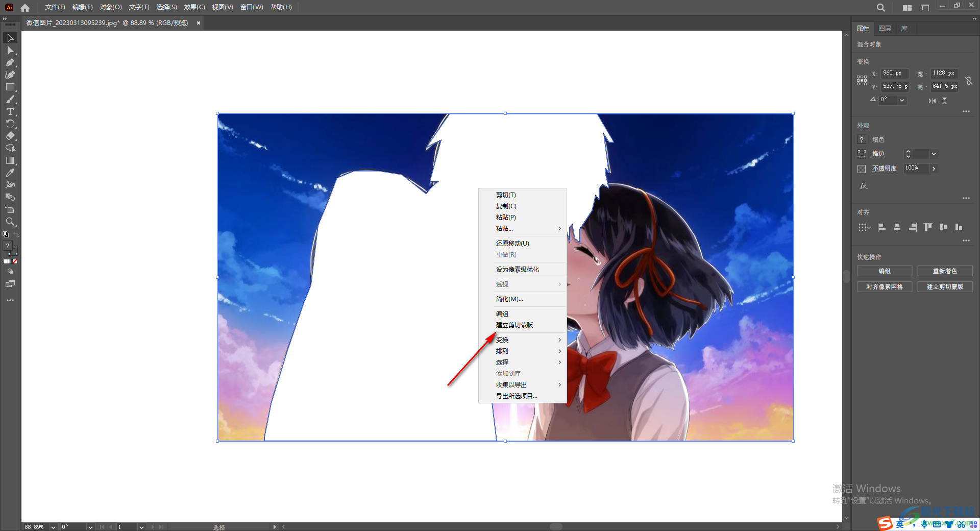The width and height of the screenshot is (980, 531).
Task: Open the rotation angle dropdown in Transform
Action: point(902,100)
